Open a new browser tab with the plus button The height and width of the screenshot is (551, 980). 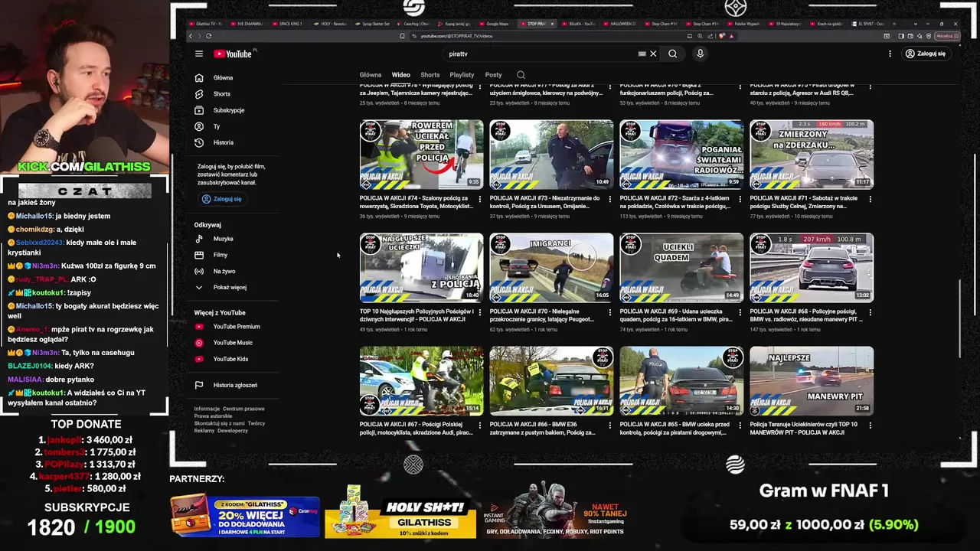tap(894, 24)
